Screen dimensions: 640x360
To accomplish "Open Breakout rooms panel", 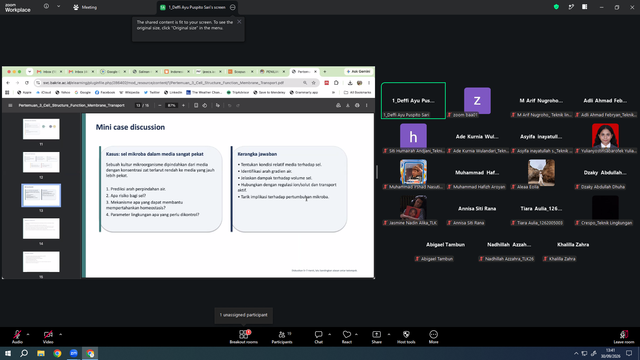I will click(x=244, y=337).
